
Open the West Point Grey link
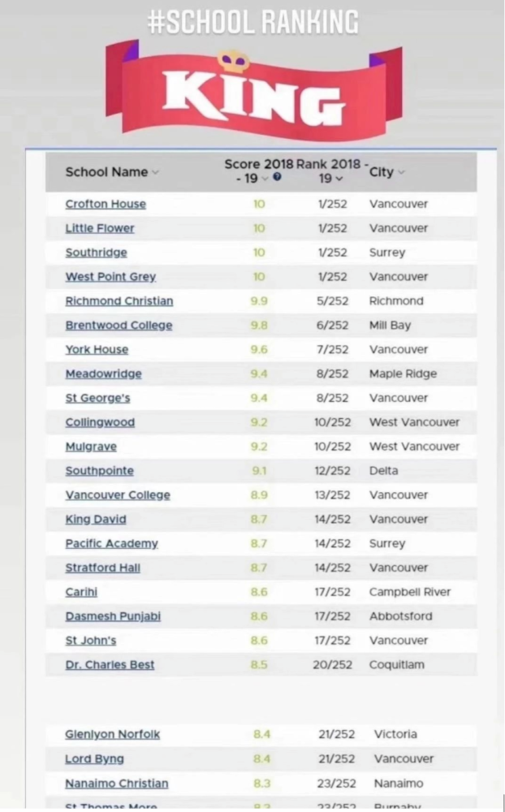point(110,277)
